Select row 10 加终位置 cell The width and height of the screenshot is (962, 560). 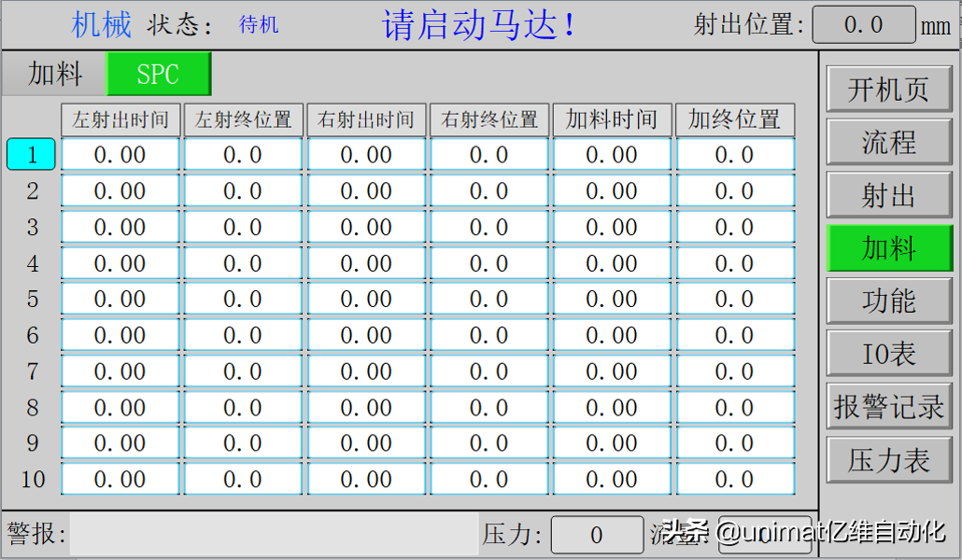click(735, 480)
